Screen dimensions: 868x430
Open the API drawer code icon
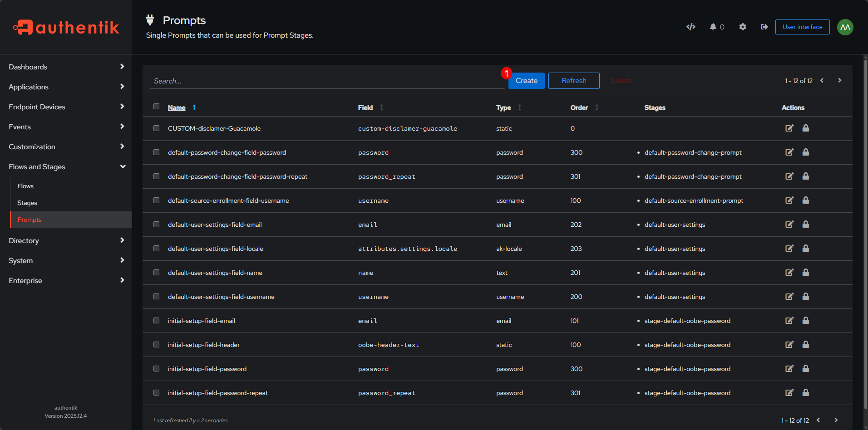[x=690, y=27]
